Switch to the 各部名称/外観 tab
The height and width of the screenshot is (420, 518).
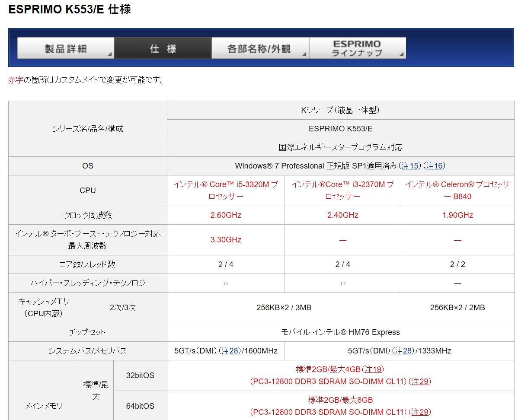tap(260, 48)
